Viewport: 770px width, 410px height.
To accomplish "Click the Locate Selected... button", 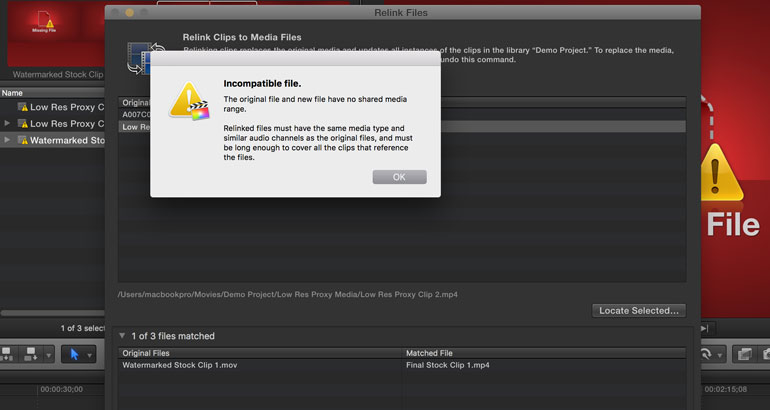I will (638, 310).
